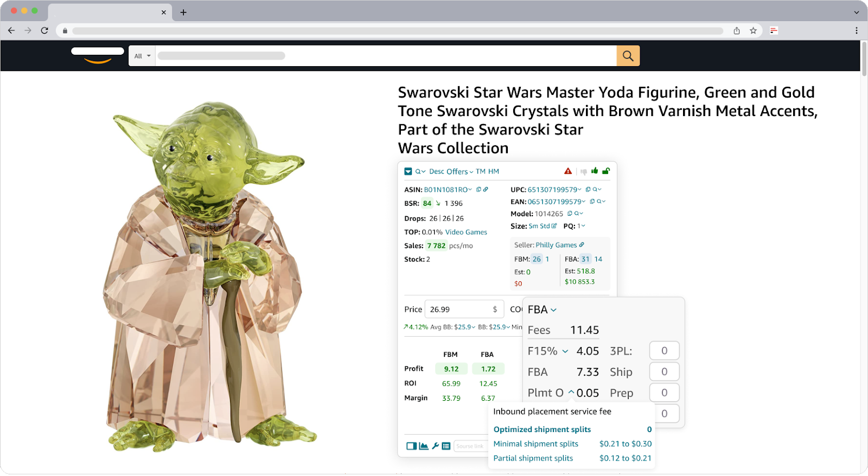Open the red extension icon in browser toolbar
Screen dimensions: 868x476
774,31
